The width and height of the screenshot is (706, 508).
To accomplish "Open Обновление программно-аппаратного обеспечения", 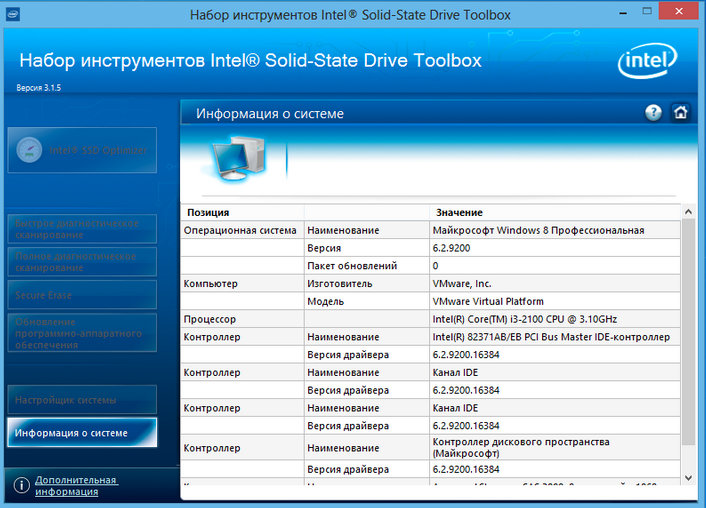I will [x=82, y=333].
